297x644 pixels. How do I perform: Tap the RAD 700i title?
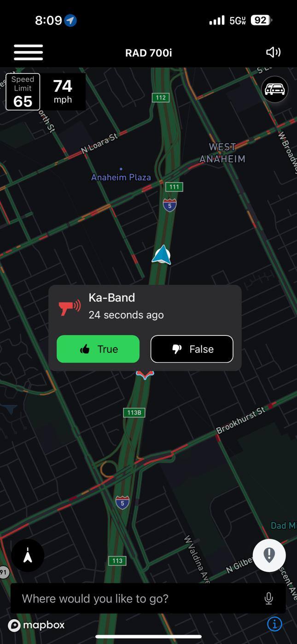coord(148,53)
